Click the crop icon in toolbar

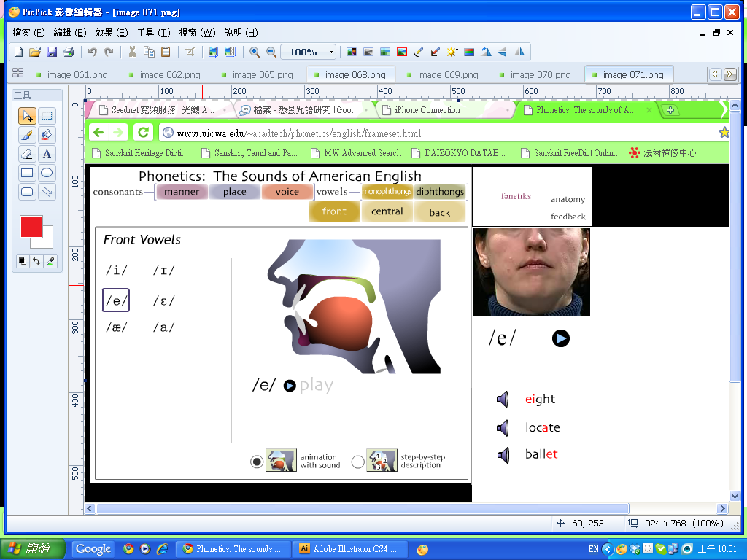click(x=190, y=52)
